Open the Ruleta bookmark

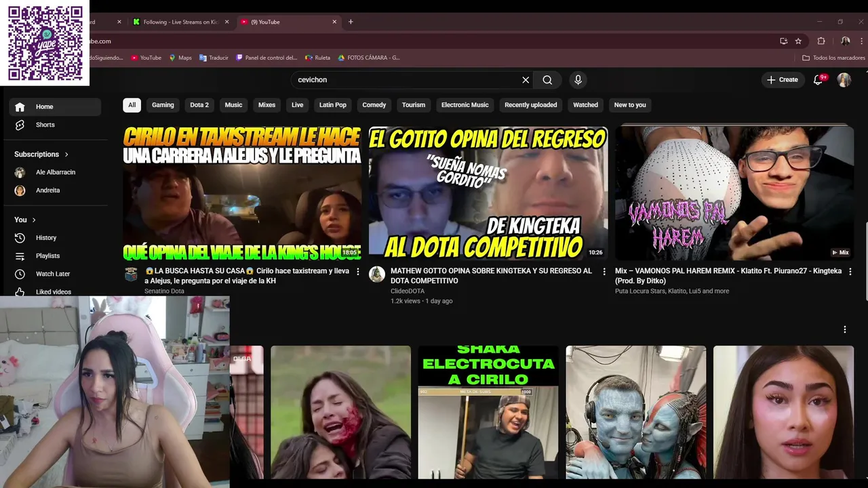pos(317,58)
